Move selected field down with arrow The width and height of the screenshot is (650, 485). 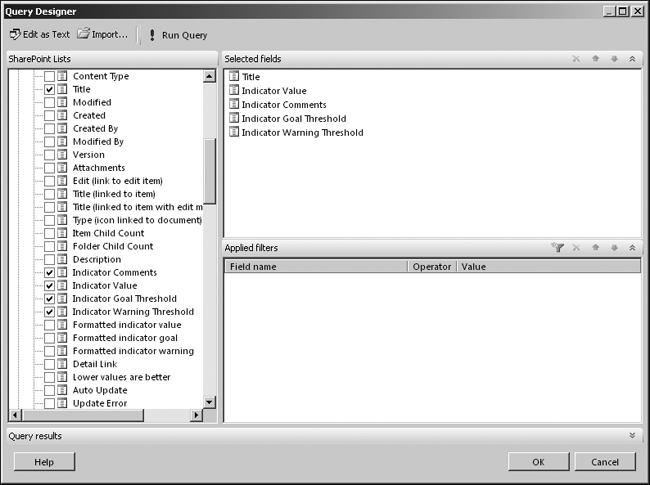pyautogui.click(x=614, y=58)
